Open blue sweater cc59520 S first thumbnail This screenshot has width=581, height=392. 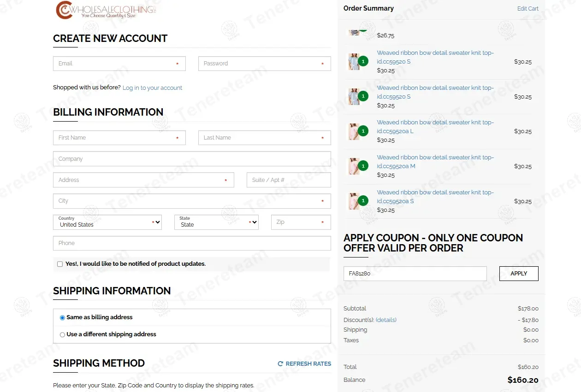[354, 62]
